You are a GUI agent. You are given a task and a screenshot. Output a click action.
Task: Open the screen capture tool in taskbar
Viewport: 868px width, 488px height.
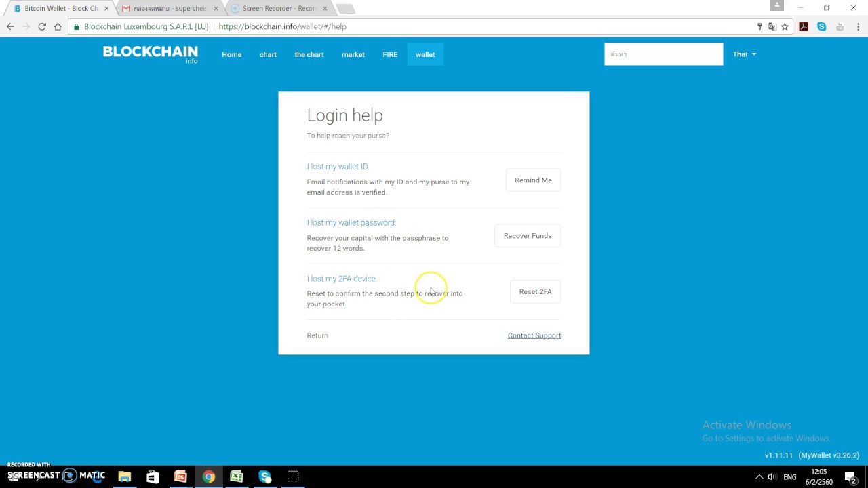pos(293,476)
